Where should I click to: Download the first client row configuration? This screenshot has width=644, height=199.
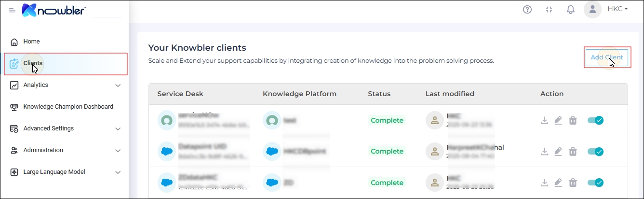[x=545, y=120]
